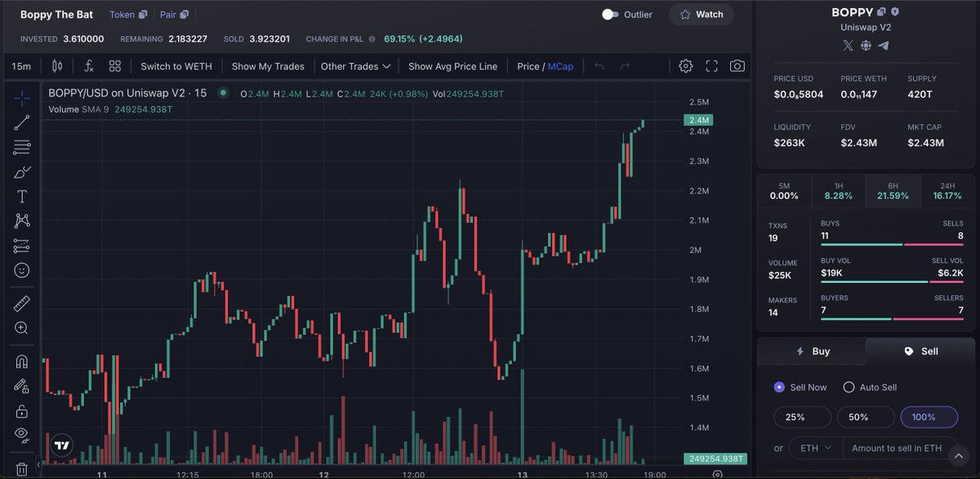980x479 pixels.
Task: Lock all drawing tools
Action: [x=22, y=410]
